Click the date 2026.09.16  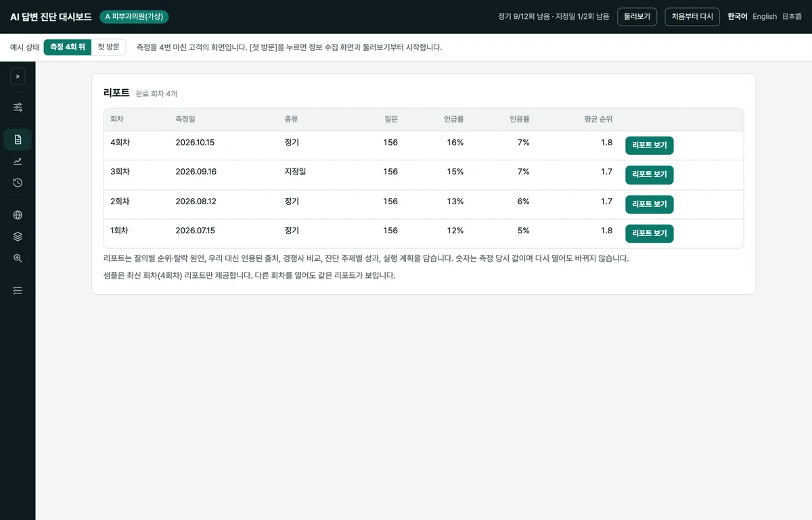[x=196, y=172]
